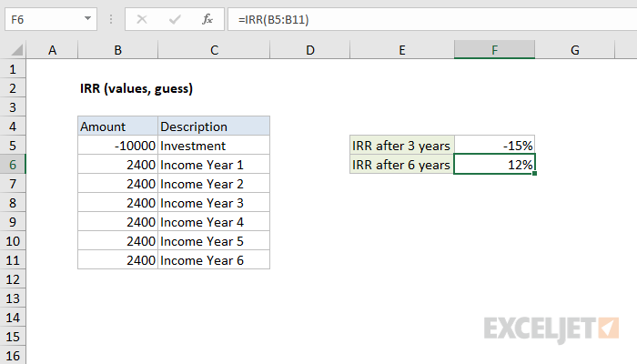Click the fill handle on cell F6
Image resolution: width=637 pixels, height=364 pixels.
pos(534,174)
